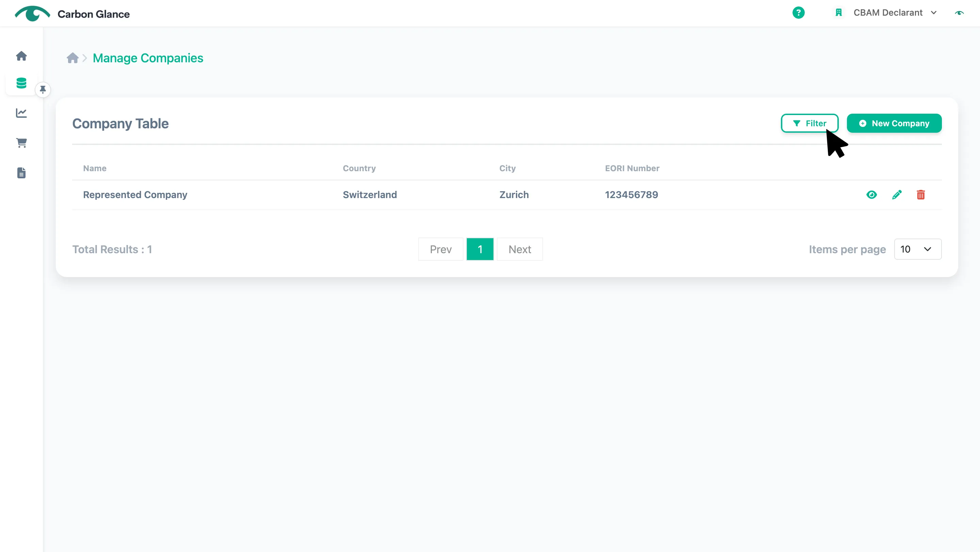The image size is (980, 552).
Task: Click the New Company button
Action: [x=894, y=123]
